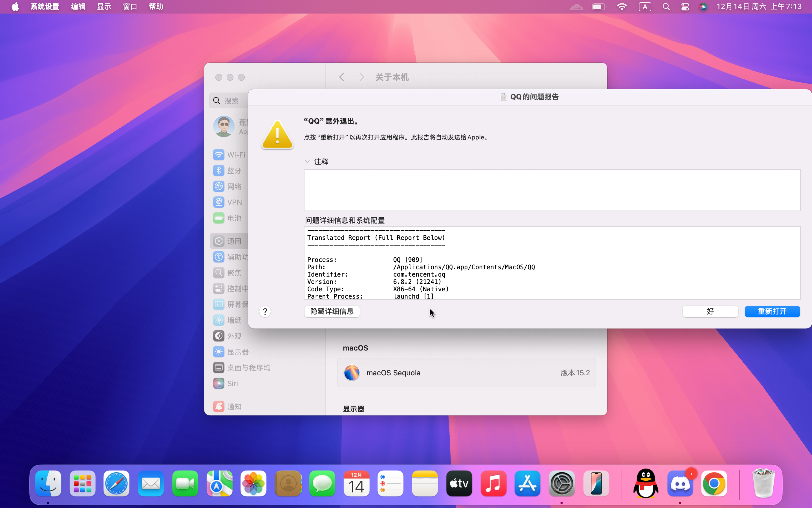Select Wi-Fi in System Settings sidebar
Image resolution: width=812 pixels, height=508 pixels.
point(230,155)
